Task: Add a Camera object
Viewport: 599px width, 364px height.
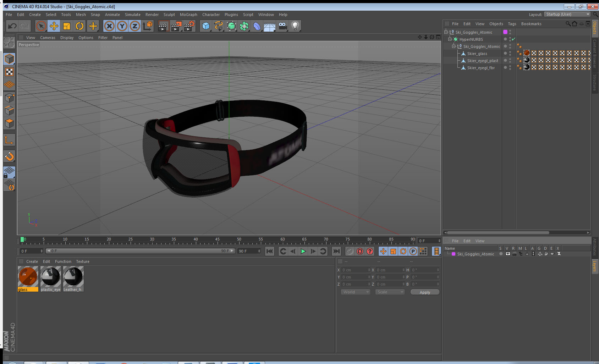Action: (282, 26)
